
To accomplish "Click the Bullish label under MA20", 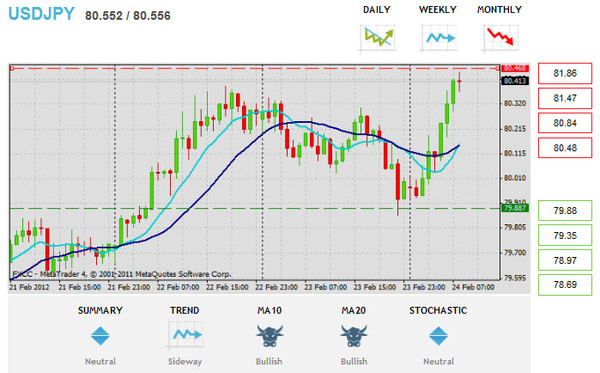I will point(354,361).
